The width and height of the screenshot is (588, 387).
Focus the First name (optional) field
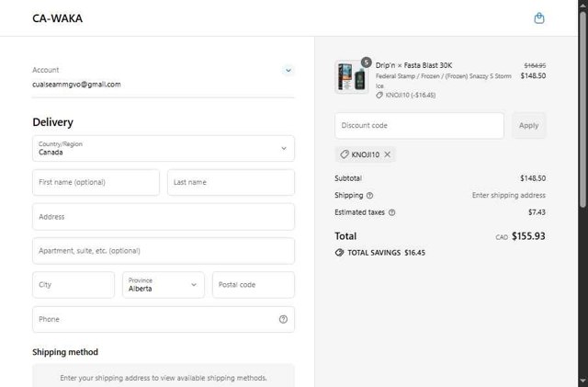tap(96, 182)
